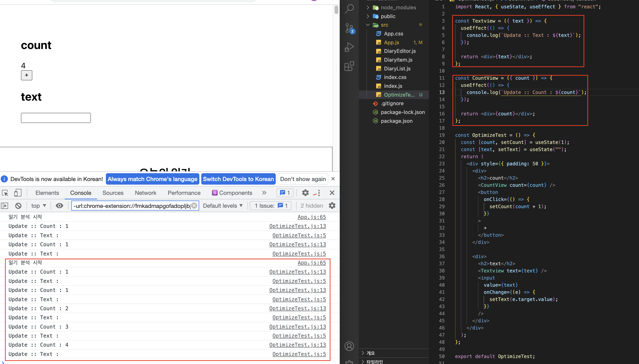Collapse the src folder
This screenshot has width=639, height=364.
coord(384,25)
